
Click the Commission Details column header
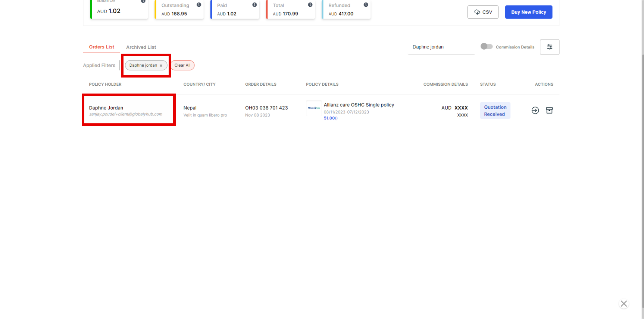(x=446, y=84)
